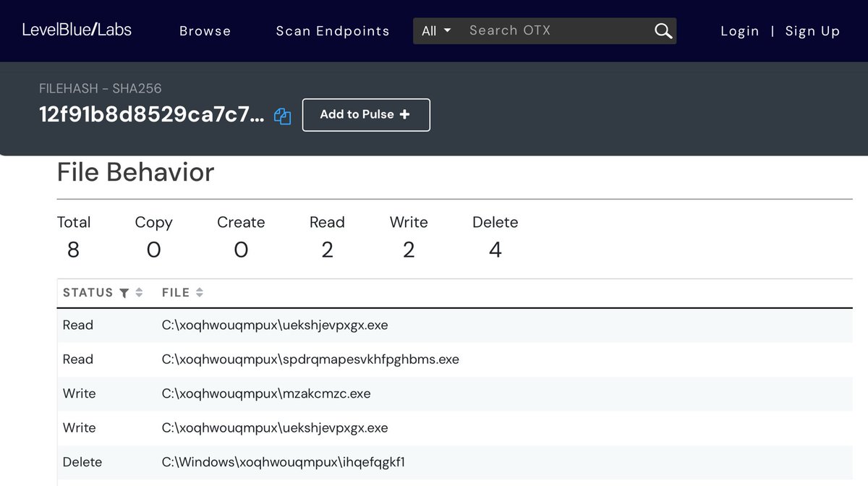Image resolution: width=868 pixels, height=486 pixels.
Task: Go to Scan Endpoints
Action: [333, 31]
